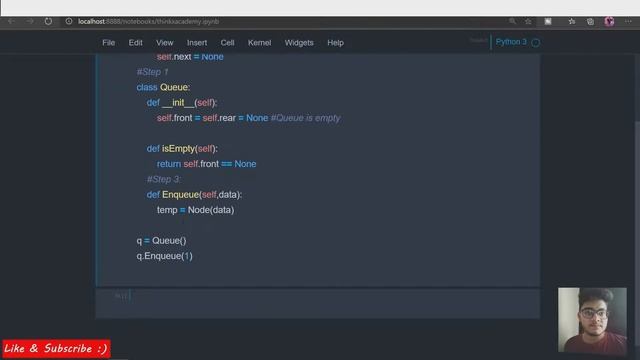
Task: Click "return self.front == None" line
Action: tap(207, 164)
